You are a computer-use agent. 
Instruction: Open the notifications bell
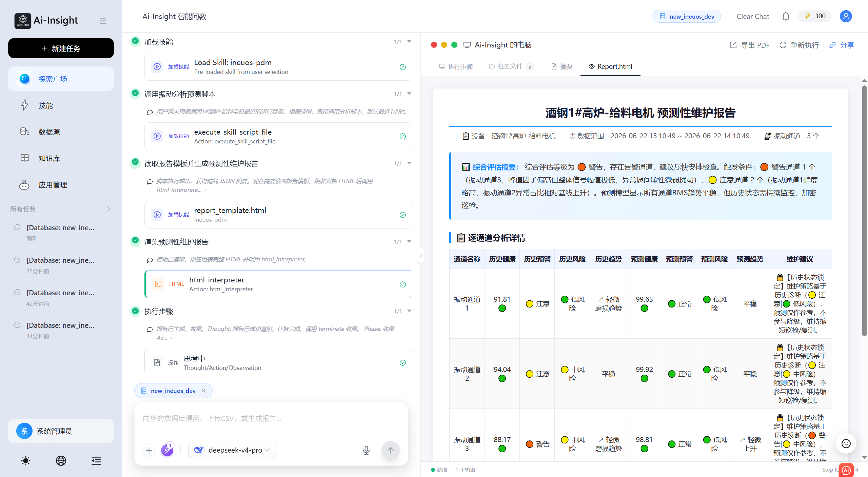(786, 16)
